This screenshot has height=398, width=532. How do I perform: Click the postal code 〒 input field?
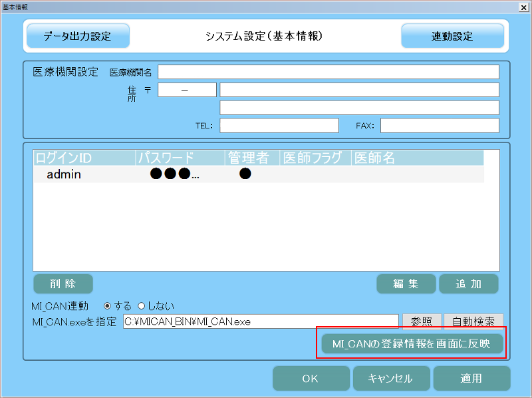pos(187,89)
